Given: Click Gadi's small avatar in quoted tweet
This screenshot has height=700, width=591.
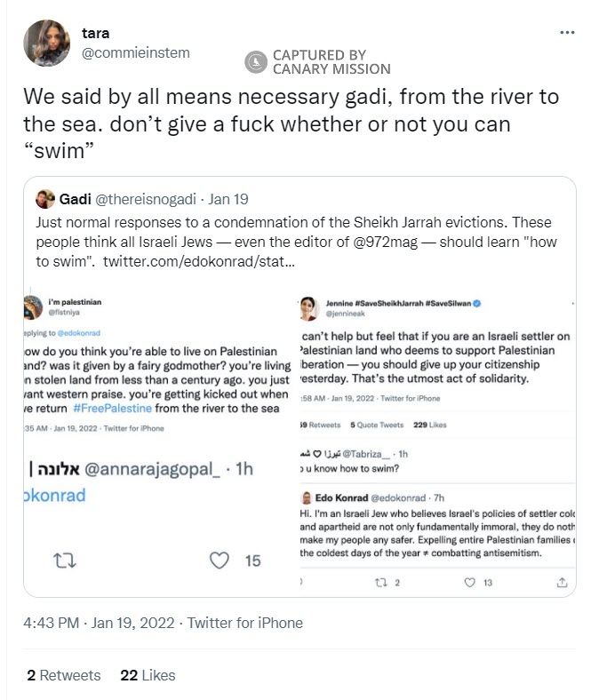Looking at the screenshot, I should pyautogui.click(x=45, y=198).
